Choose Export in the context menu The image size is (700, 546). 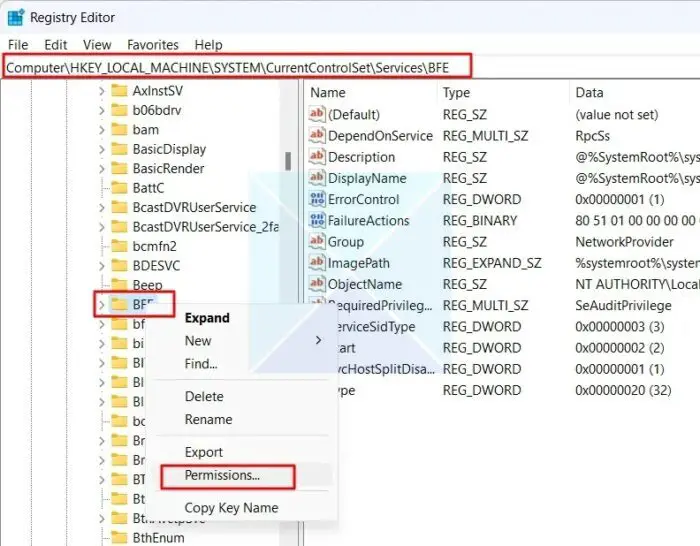(204, 452)
